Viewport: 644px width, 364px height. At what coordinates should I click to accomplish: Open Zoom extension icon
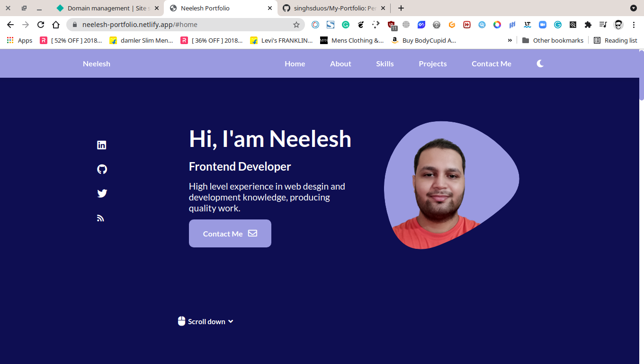543,25
